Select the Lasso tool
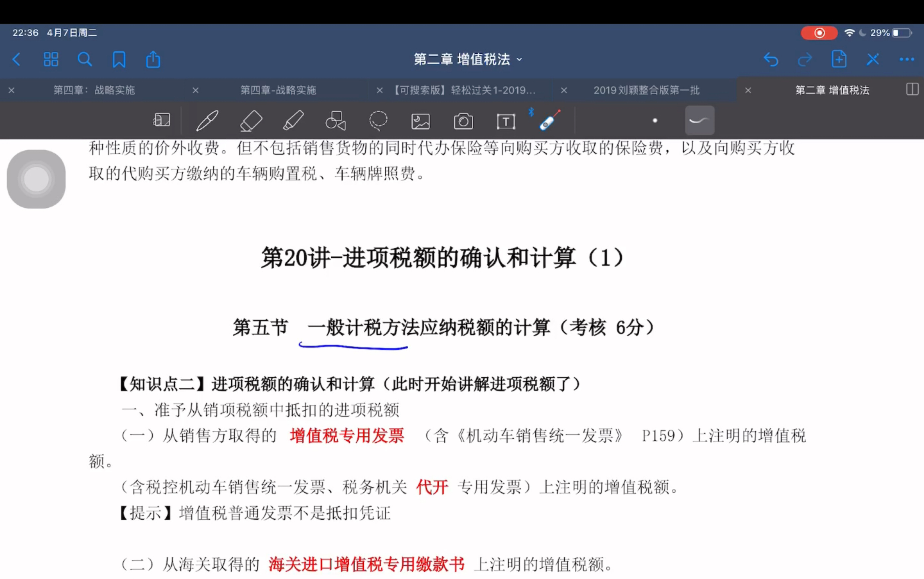Screen dimensions: 924x579 coord(378,120)
